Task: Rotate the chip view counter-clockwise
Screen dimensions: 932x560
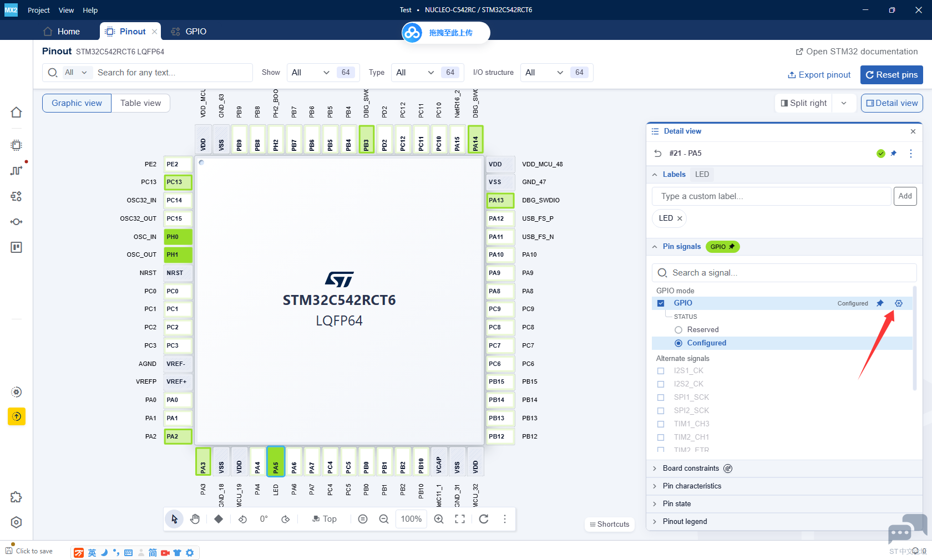Action: click(242, 519)
